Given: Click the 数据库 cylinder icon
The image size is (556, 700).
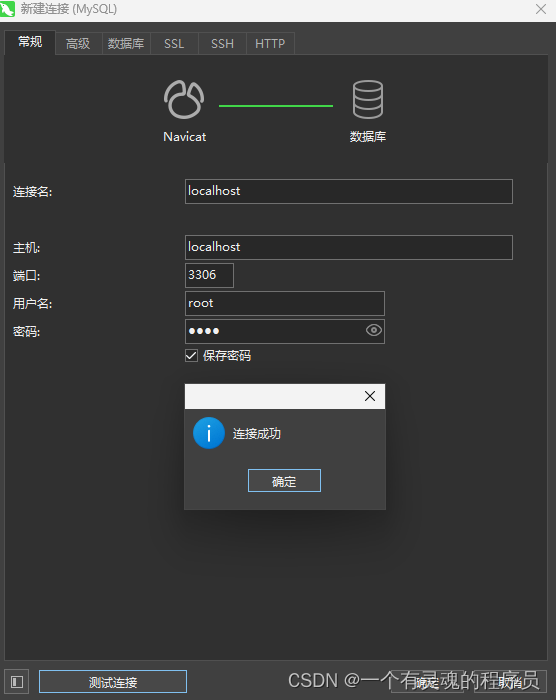Looking at the screenshot, I should coord(368,100).
